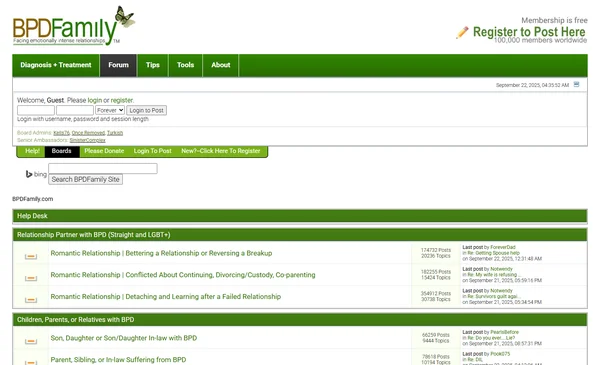Image resolution: width=600 pixels, height=365 pixels.
Task: Click the Bing logo beside the search box
Action: coord(36,174)
